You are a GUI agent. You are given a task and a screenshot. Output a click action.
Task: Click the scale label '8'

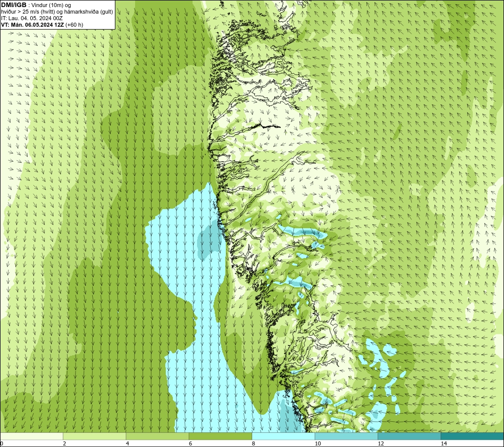pos(254,443)
